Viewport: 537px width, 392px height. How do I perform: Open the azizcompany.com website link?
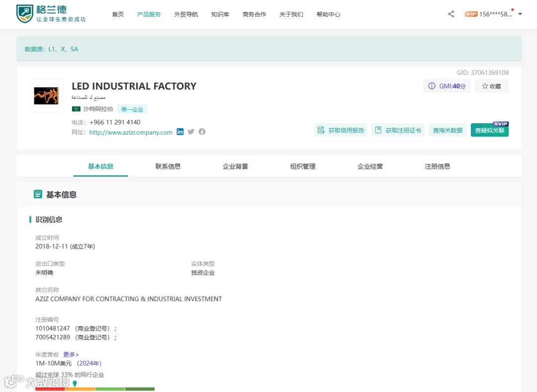pos(131,132)
